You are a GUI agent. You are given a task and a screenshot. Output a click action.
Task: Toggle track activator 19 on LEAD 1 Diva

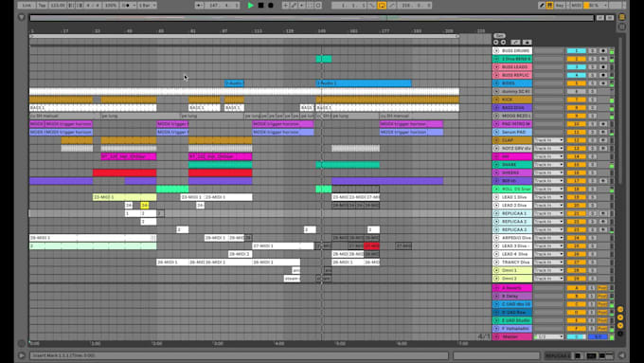coord(576,197)
